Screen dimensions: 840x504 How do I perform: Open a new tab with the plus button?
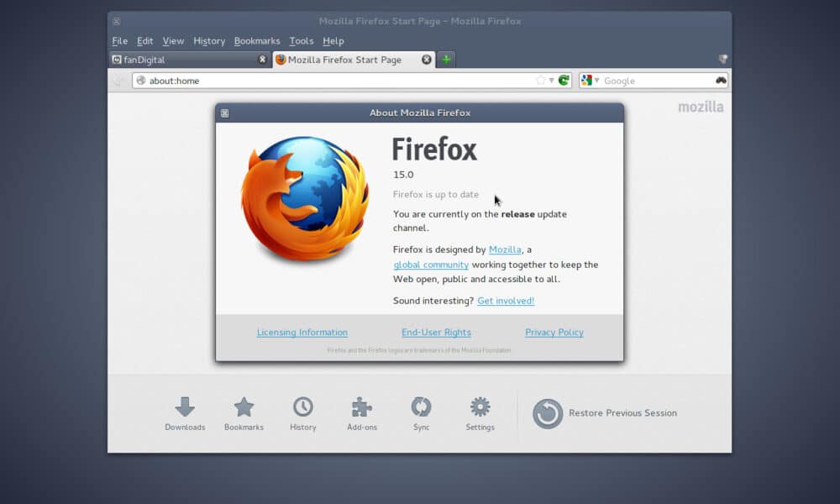(x=447, y=60)
